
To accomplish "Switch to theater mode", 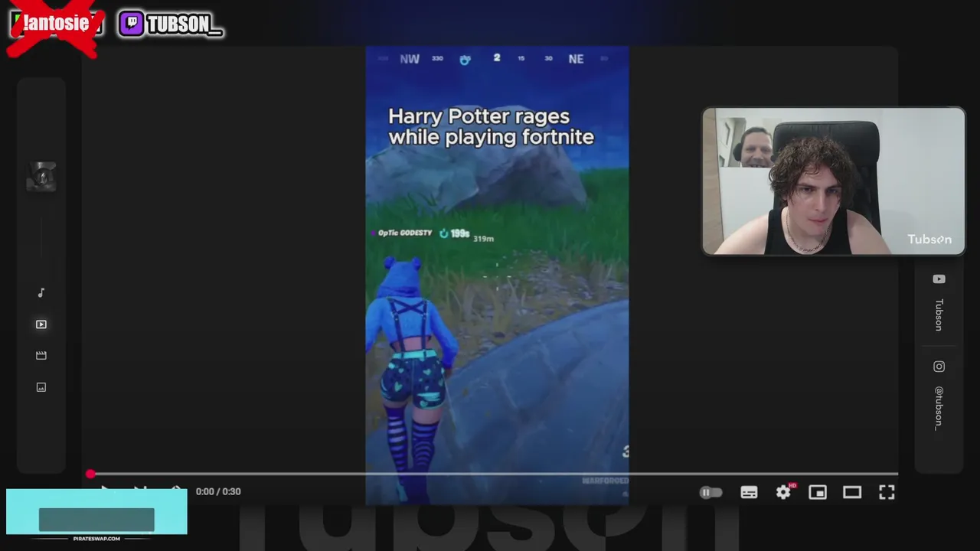I will (x=852, y=493).
